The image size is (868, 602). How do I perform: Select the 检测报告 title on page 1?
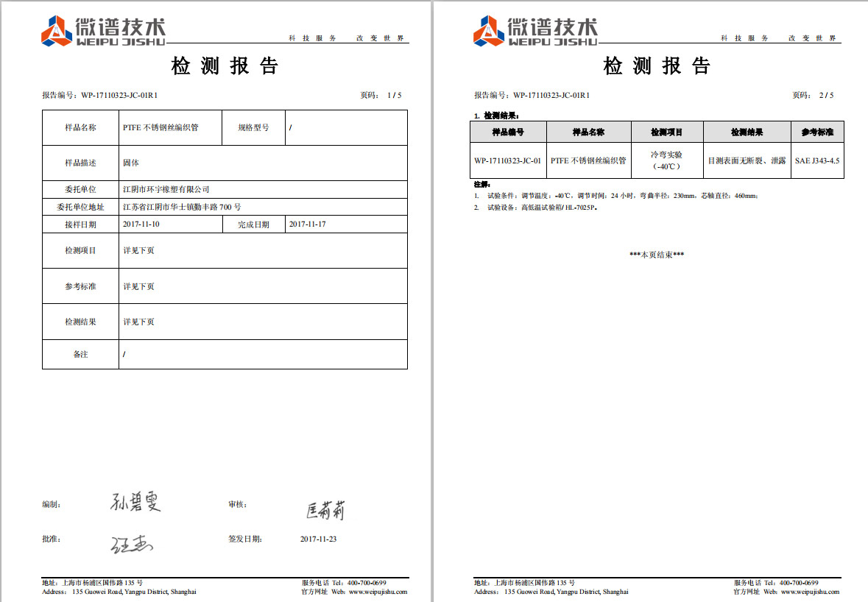(225, 66)
